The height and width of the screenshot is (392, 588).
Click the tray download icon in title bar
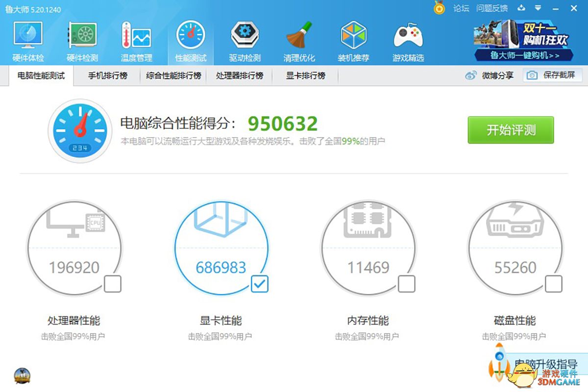[521, 8]
